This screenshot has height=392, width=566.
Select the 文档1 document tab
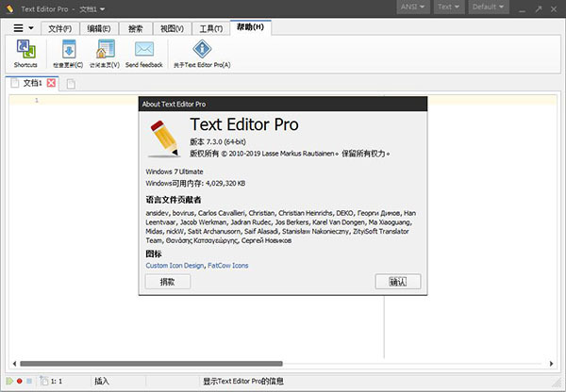(32, 83)
